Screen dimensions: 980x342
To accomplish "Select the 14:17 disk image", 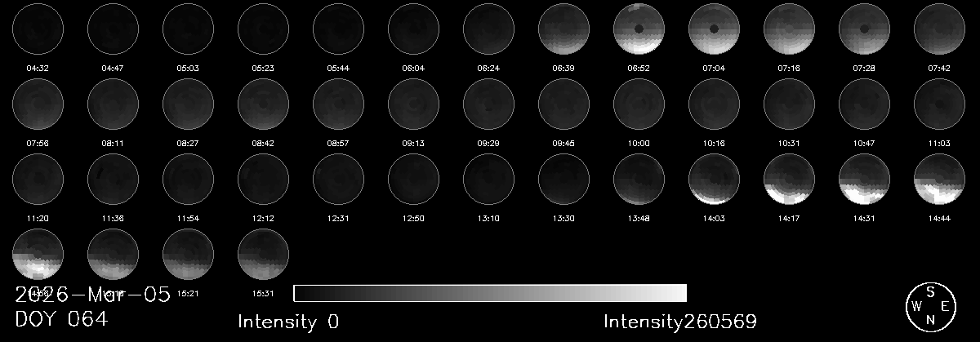I will [789, 179].
